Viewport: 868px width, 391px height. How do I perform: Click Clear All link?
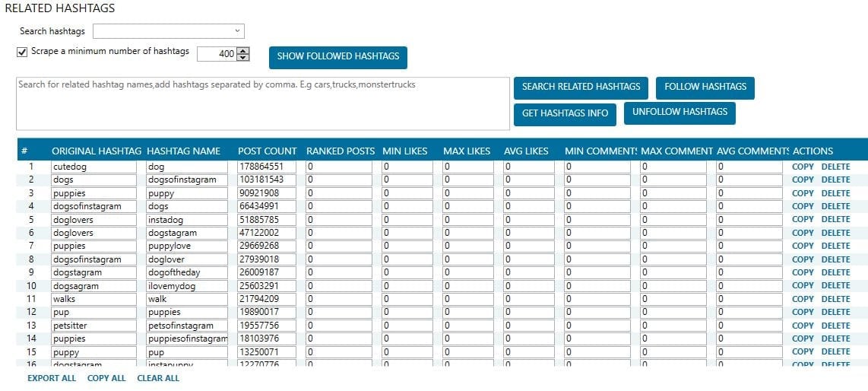158,378
